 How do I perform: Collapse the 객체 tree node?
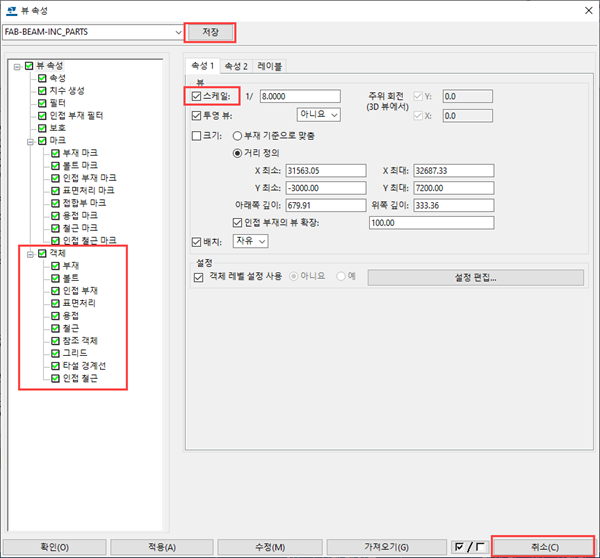click(x=29, y=253)
